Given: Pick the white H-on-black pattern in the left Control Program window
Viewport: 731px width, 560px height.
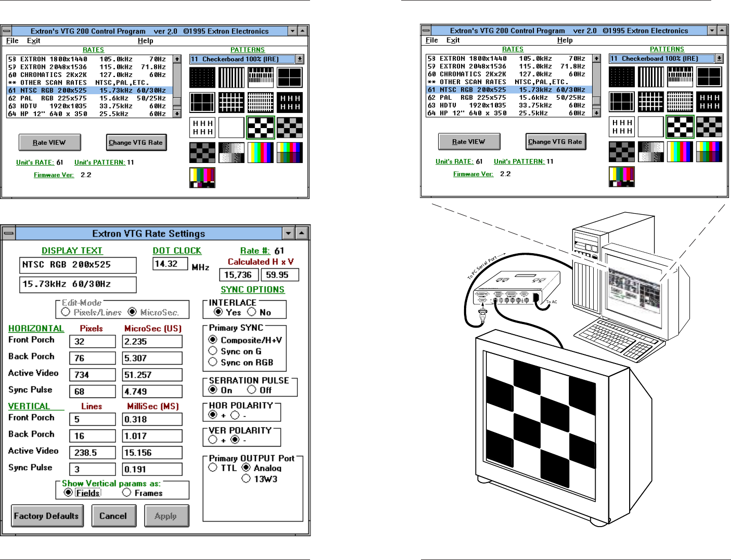Looking at the screenshot, I should pos(290,103).
